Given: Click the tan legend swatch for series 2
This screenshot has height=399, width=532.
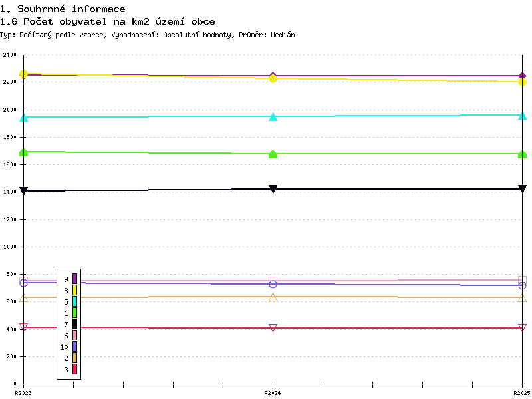Looking at the screenshot, I should 74,358.
